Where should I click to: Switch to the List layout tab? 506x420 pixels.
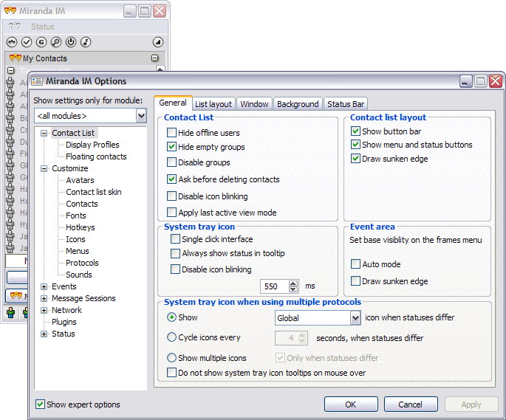(x=213, y=104)
